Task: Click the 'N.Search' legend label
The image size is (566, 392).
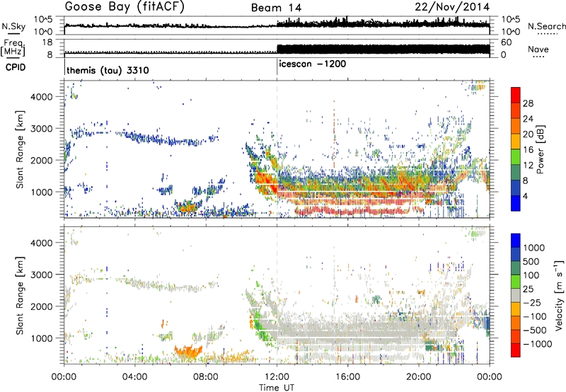Action: (546, 26)
